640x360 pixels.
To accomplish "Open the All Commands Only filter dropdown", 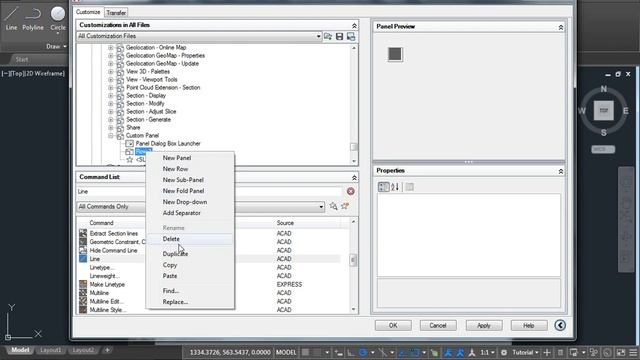I will (321, 207).
